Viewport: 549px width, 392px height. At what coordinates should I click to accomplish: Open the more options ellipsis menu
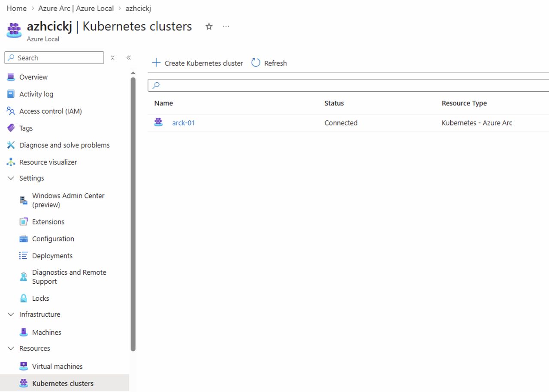[x=226, y=27]
